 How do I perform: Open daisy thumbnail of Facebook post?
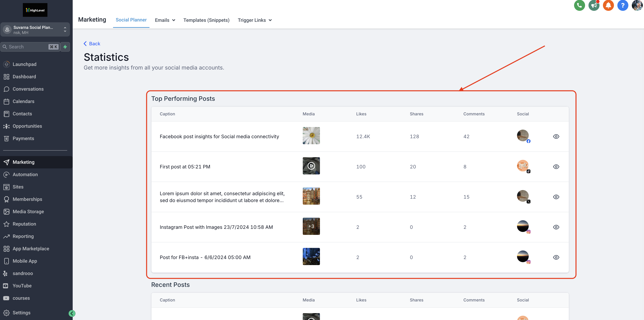pos(311,136)
